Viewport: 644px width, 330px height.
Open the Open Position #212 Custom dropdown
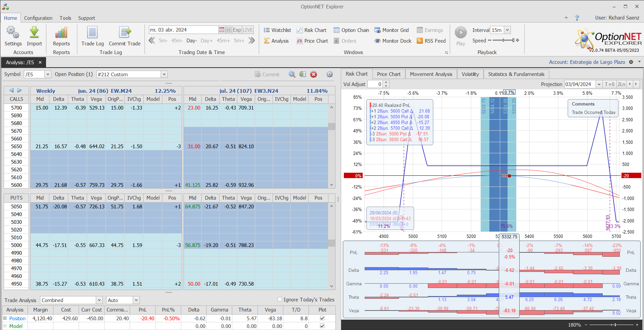pyautogui.click(x=164, y=74)
